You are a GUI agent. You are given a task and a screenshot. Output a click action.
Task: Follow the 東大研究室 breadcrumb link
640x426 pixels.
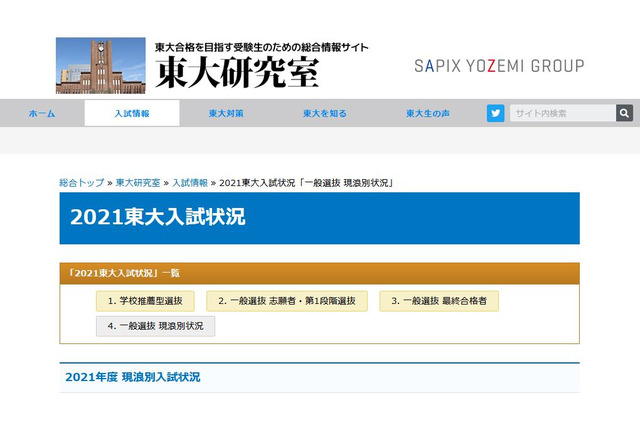click(138, 183)
